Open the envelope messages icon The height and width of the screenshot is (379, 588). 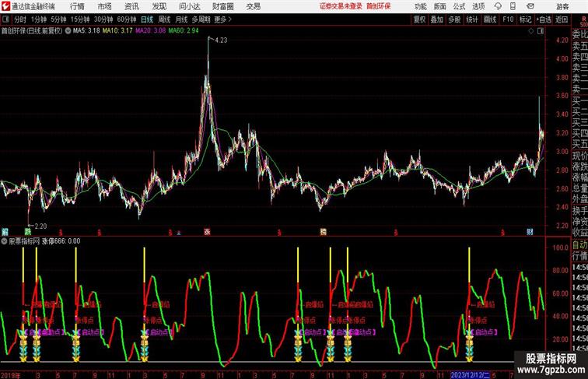[530, 6]
